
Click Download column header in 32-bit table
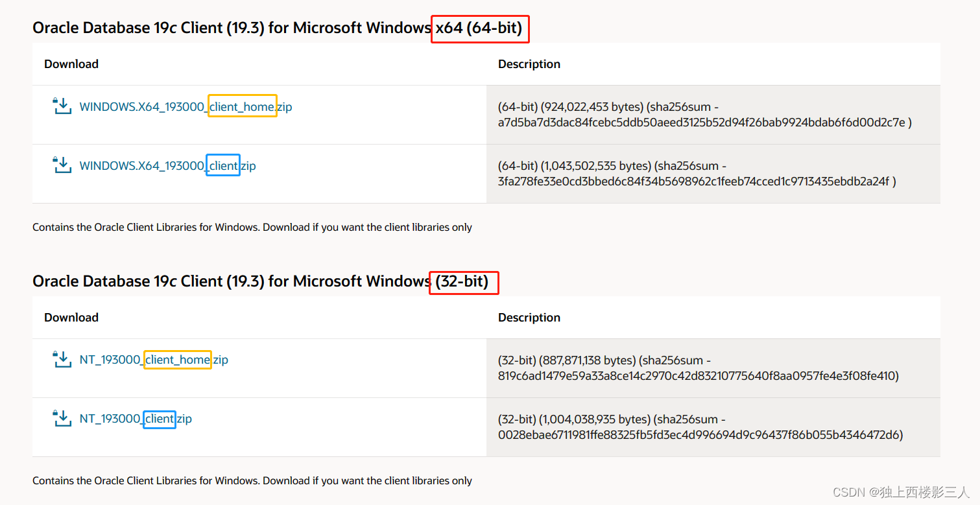71,318
